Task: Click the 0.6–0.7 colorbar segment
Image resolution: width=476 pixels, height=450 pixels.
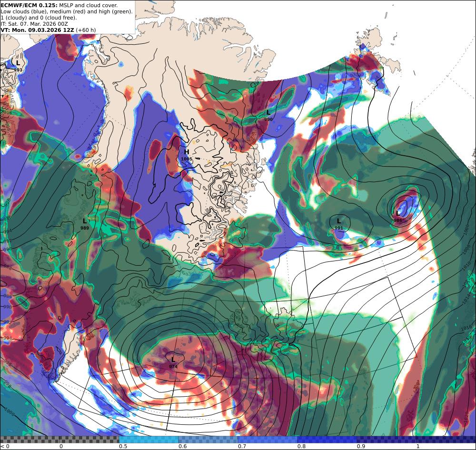Action: pos(208,440)
